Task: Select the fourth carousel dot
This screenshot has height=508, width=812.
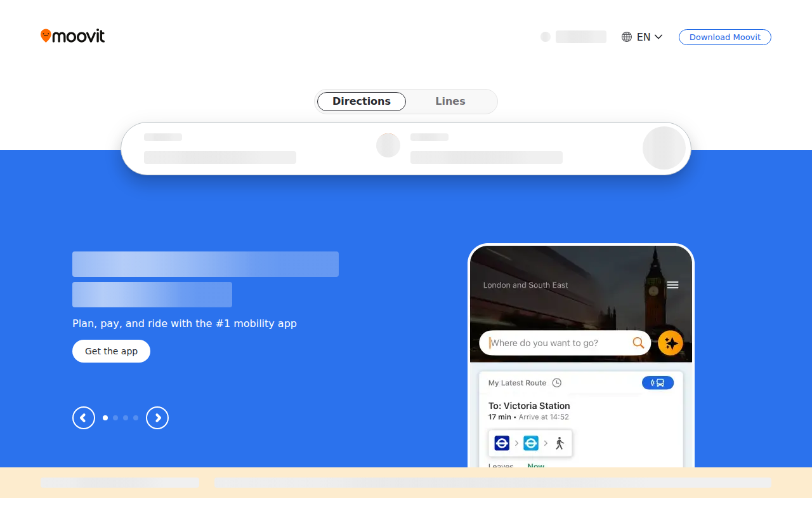Action: (136, 418)
